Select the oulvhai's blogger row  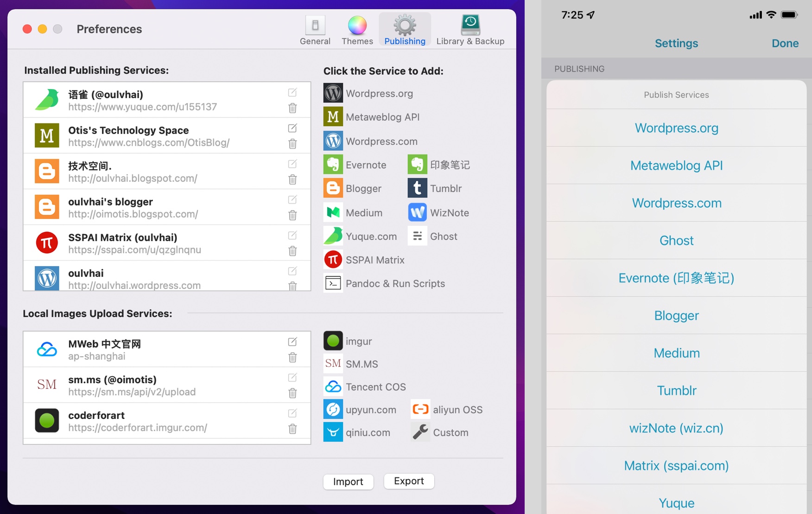point(167,207)
